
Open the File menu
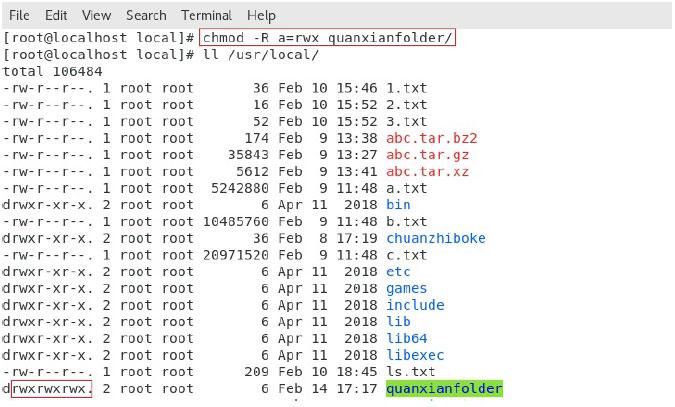[x=19, y=16]
